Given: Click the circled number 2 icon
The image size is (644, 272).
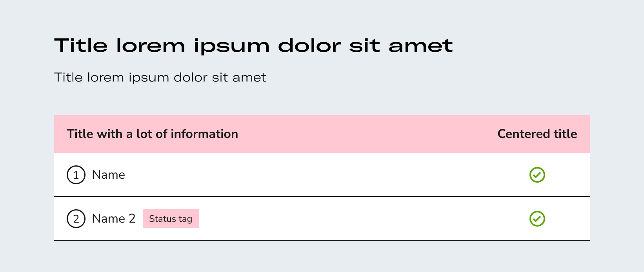Looking at the screenshot, I should pyautogui.click(x=76, y=219).
